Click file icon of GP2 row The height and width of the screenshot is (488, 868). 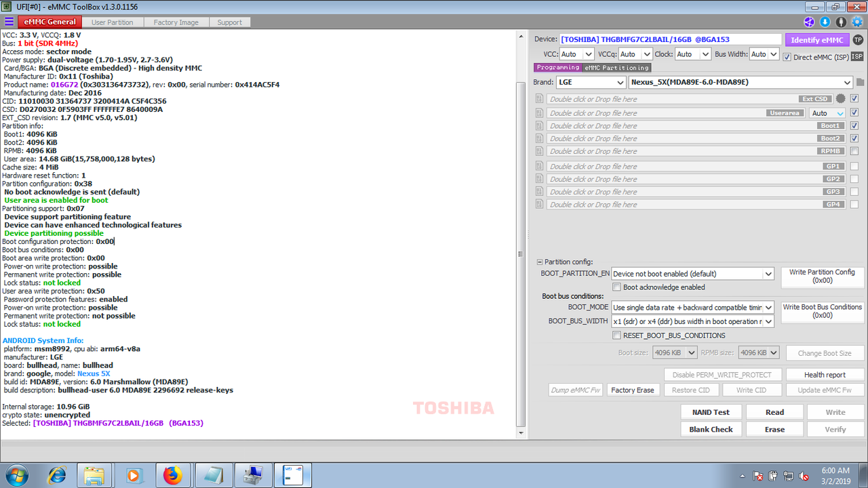click(540, 179)
